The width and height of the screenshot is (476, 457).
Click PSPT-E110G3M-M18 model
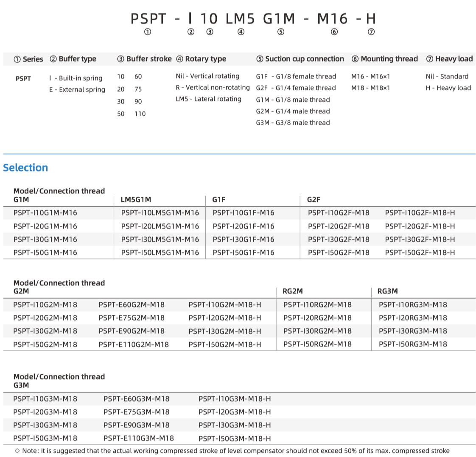(139, 438)
